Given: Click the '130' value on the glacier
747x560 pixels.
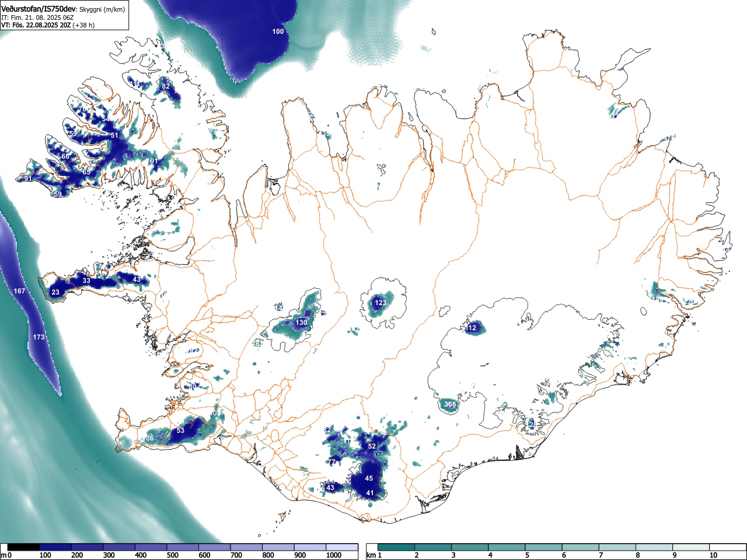Looking at the screenshot, I should (x=301, y=323).
